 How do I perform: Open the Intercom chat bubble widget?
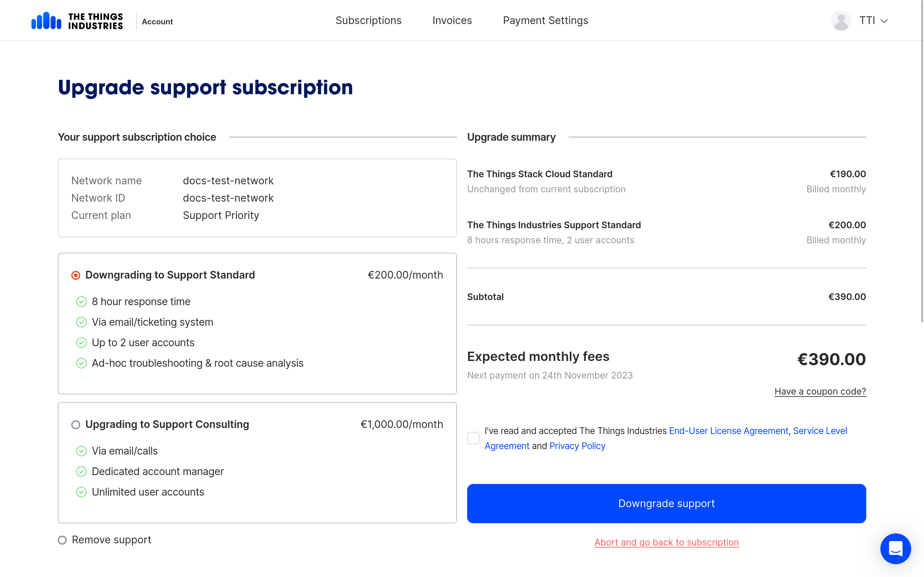coord(896,549)
